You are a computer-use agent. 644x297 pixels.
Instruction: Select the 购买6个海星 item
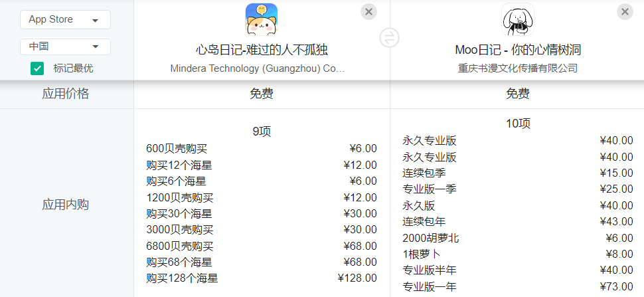[x=176, y=181]
